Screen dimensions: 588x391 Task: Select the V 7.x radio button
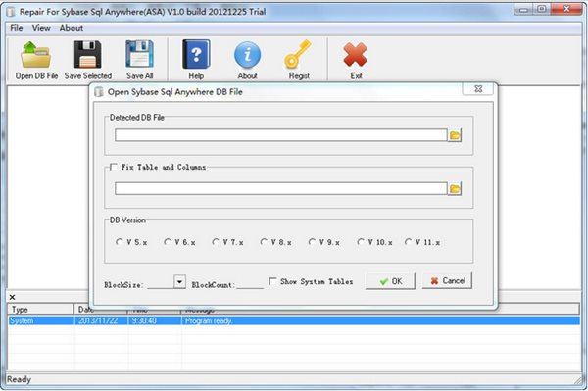[x=216, y=242]
